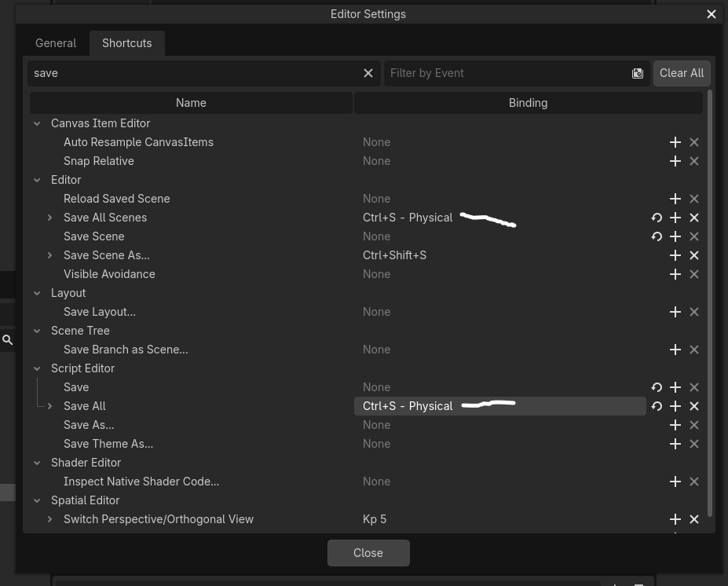Add shortcut binding for Save Scene

pyautogui.click(x=675, y=236)
